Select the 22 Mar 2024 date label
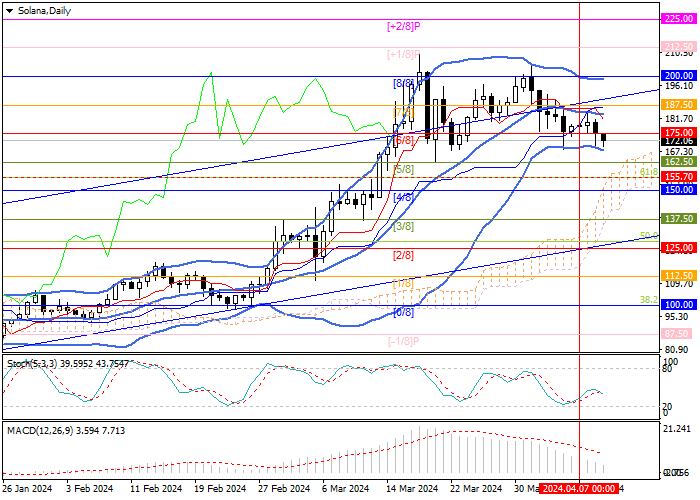Viewport: 700px width, 500px height. [476, 488]
